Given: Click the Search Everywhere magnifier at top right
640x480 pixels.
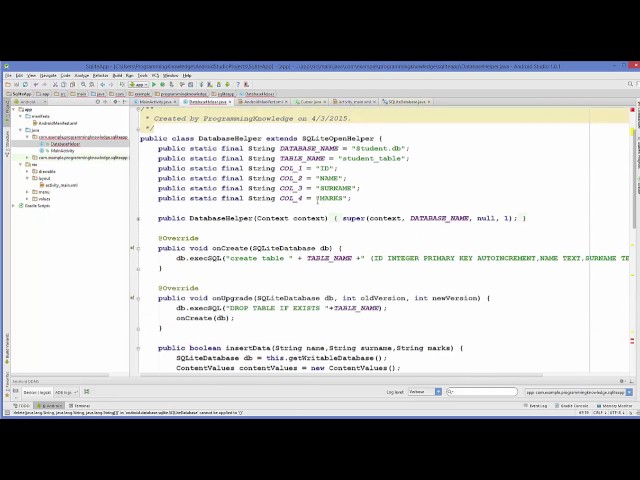Looking at the screenshot, I should (630, 84).
